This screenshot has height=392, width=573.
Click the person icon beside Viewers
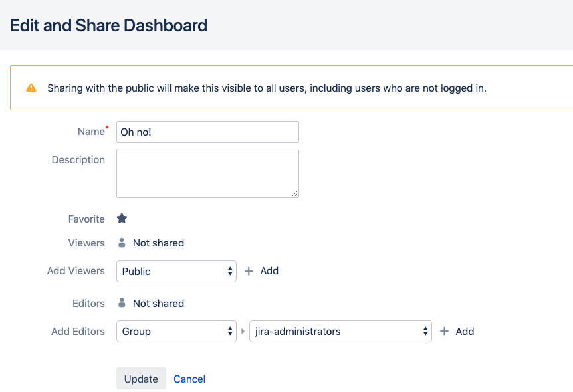(x=122, y=243)
